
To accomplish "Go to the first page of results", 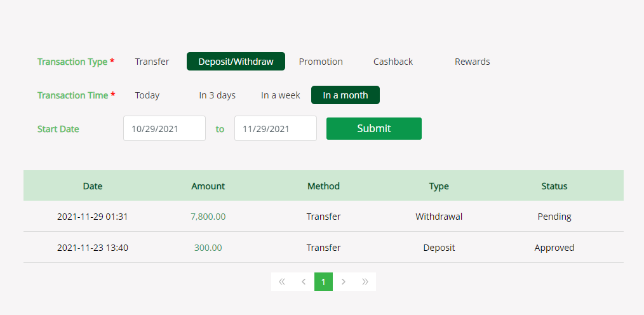I will click(x=282, y=281).
